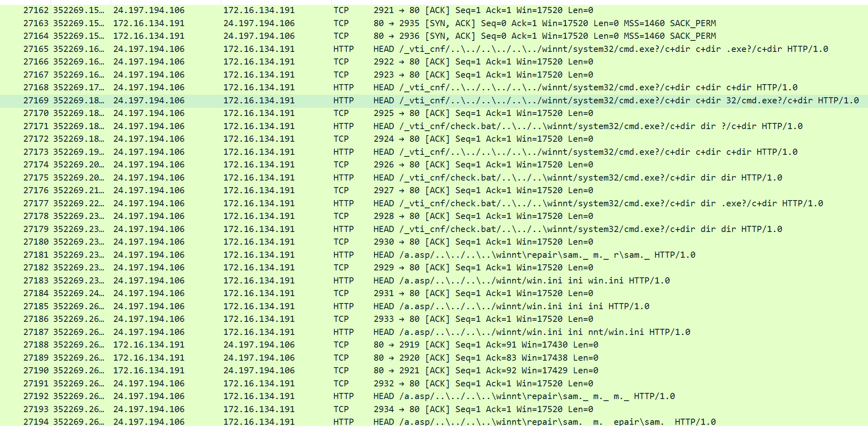Select packet 27183 win.ini ini win.ini request
The width and height of the screenshot is (868, 426).
pos(434,281)
